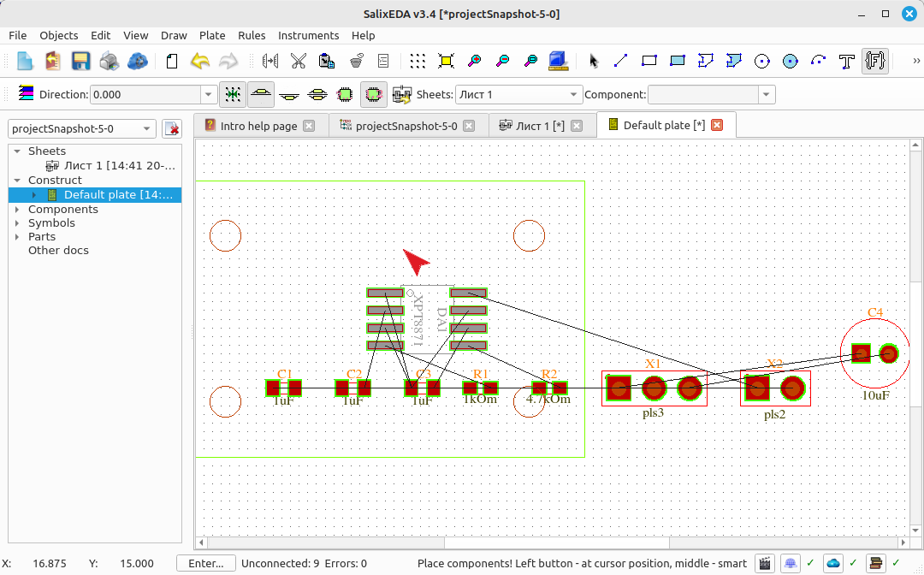Click the clapperboard icon in the status bar
The image size is (924, 575).
pyautogui.click(x=765, y=563)
